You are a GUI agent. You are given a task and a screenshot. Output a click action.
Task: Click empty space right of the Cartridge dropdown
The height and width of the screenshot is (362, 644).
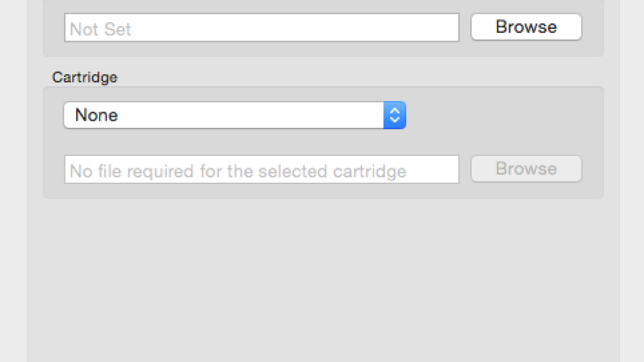coord(501,115)
